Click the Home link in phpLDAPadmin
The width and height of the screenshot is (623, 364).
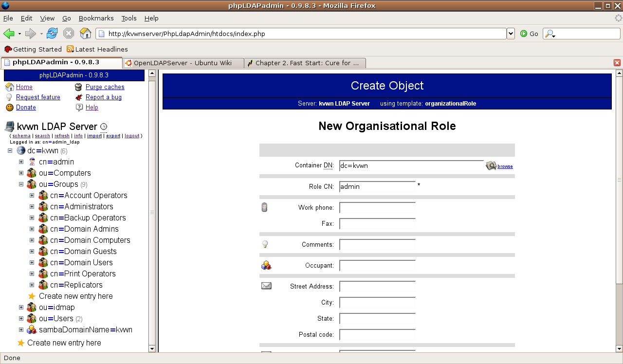click(x=24, y=87)
